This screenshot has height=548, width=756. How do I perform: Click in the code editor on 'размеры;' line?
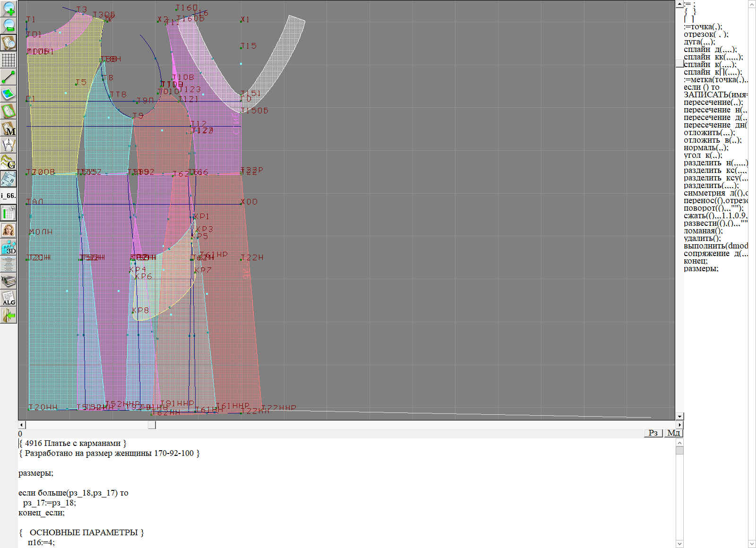pos(36,473)
